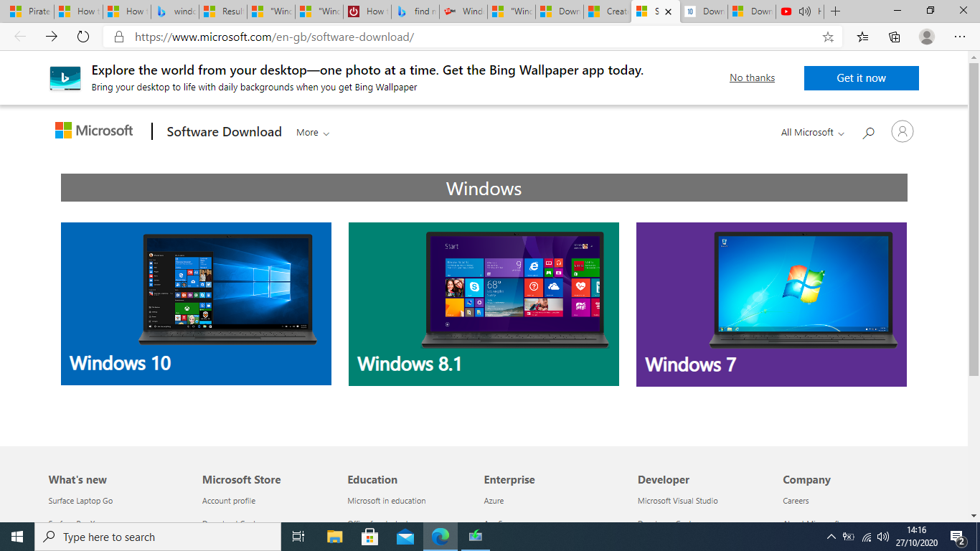Expand hidden system tray icons
The width and height of the screenshot is (980, 551).
830,537
